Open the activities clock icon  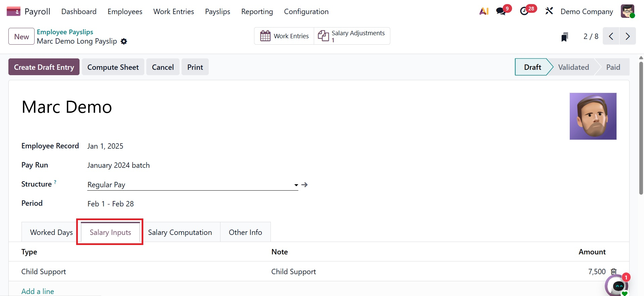[524, 11]
